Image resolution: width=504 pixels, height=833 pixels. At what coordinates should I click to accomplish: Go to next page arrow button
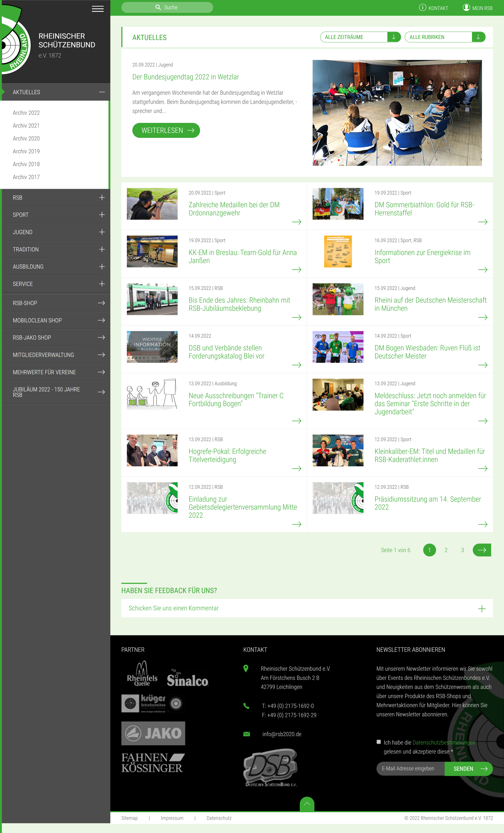click(x=482, y=550)
